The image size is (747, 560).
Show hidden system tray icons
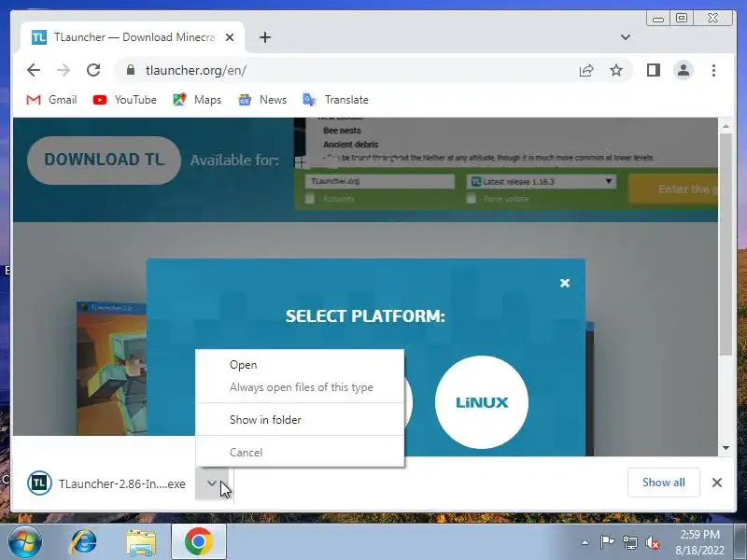(x=585, y=543)
